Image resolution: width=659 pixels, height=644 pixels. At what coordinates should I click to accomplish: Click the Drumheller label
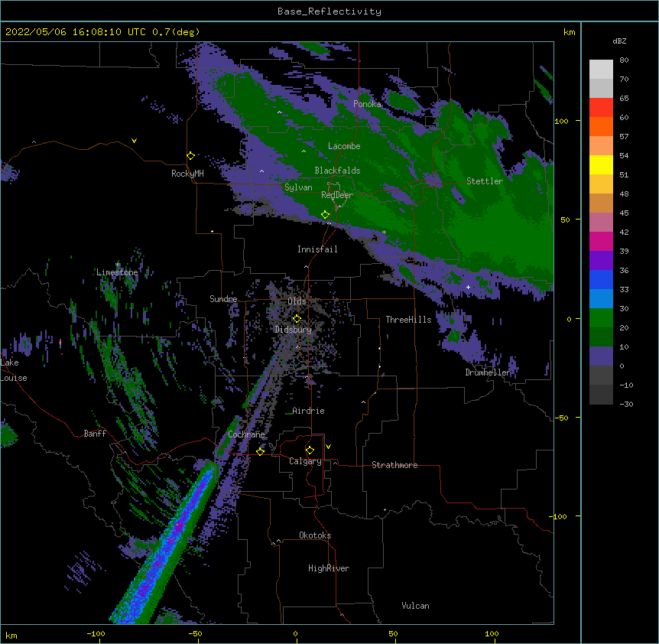click(x=488, y=372)
